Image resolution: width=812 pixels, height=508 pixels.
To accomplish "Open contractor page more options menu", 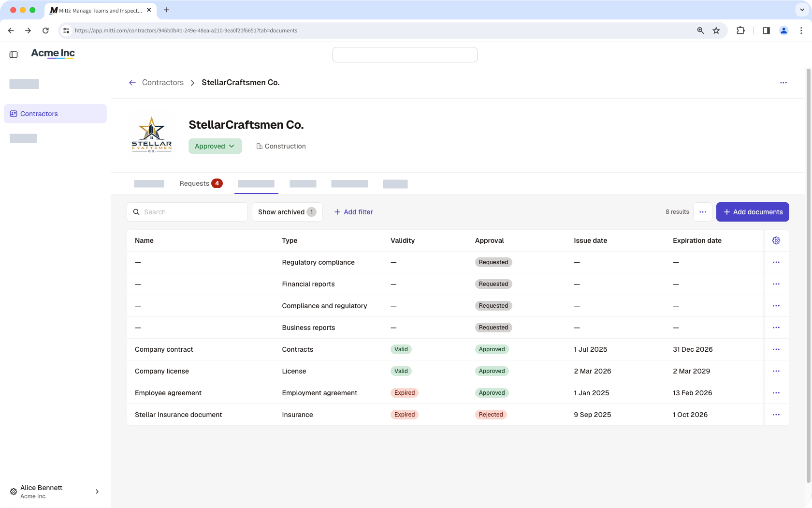I will point(783,83).
